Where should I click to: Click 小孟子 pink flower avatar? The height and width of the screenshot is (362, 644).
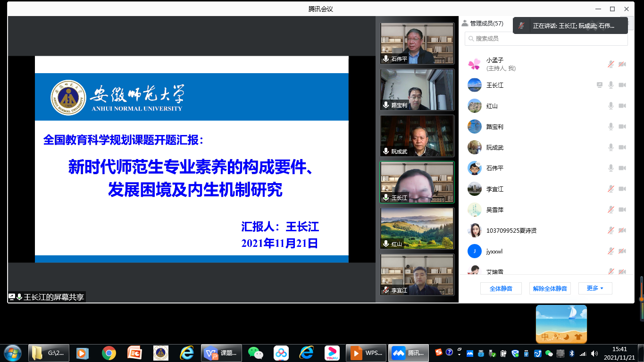click(474, 64)
